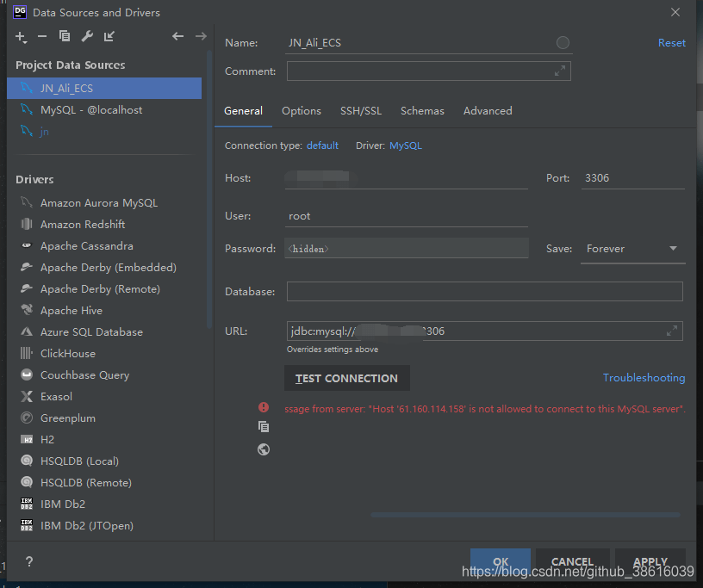Open help question mark icon
Viewport: 703px width, 588px height.
pyautogui.click(x=29, y=561)
